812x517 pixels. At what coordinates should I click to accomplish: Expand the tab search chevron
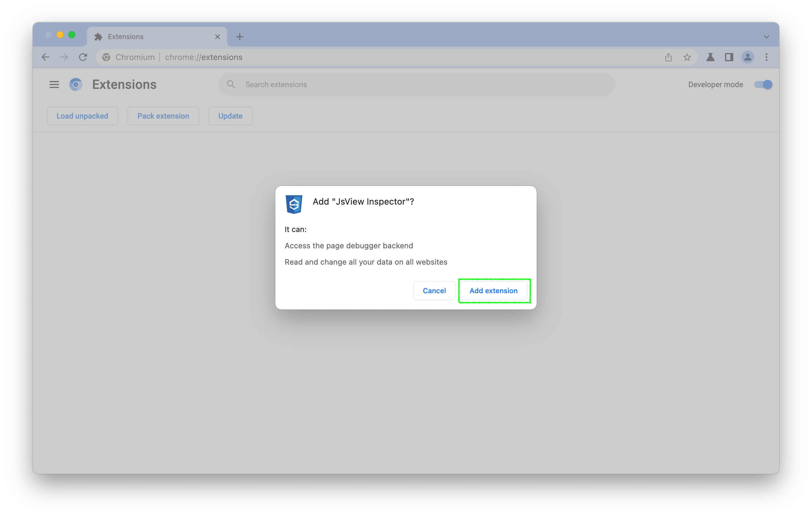pyautogui.click(x=766, y=37)
